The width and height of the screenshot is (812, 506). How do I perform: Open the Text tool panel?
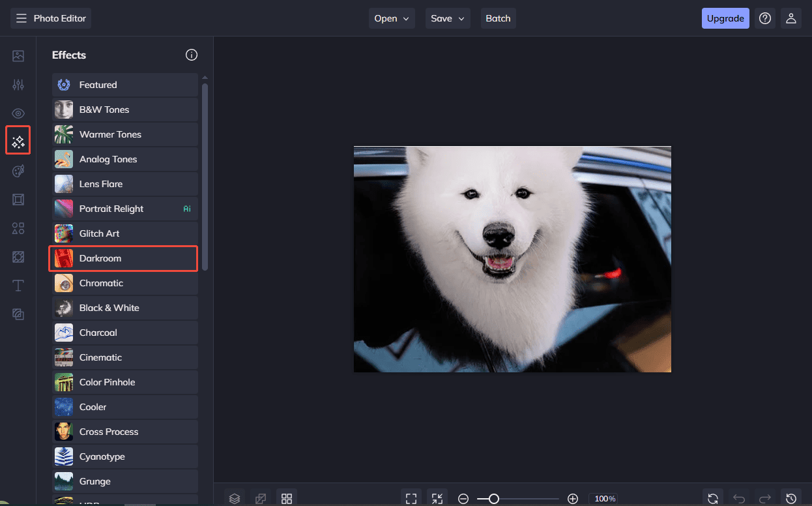[x=18, y=285]
